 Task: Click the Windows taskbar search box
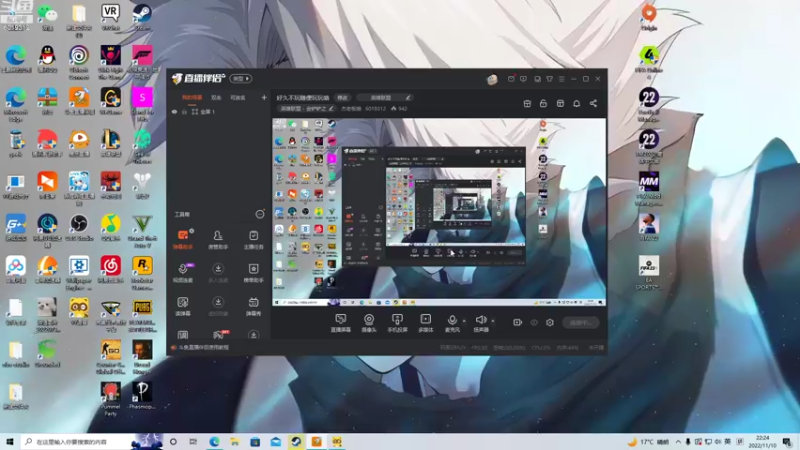click(77, 442)
